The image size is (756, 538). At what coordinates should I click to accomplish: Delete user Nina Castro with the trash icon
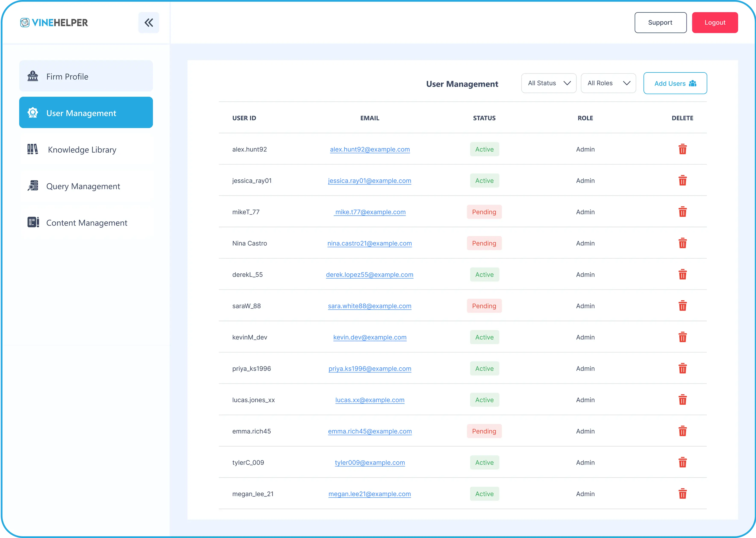(x=682, y=243)
